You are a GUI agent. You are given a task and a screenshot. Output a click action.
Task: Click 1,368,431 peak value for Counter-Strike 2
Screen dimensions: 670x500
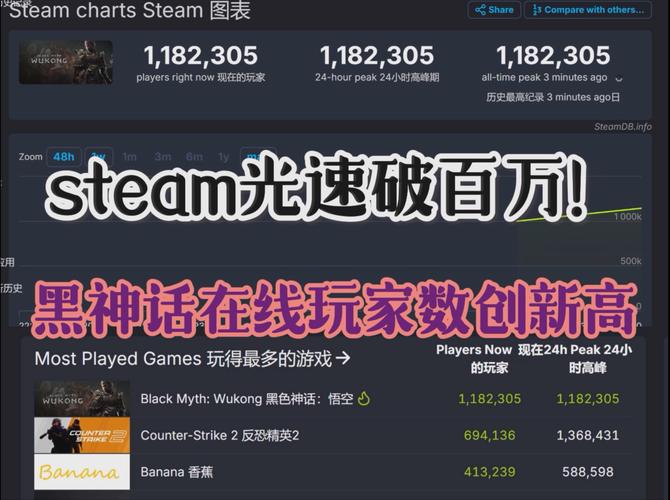[x=588, y=435]
